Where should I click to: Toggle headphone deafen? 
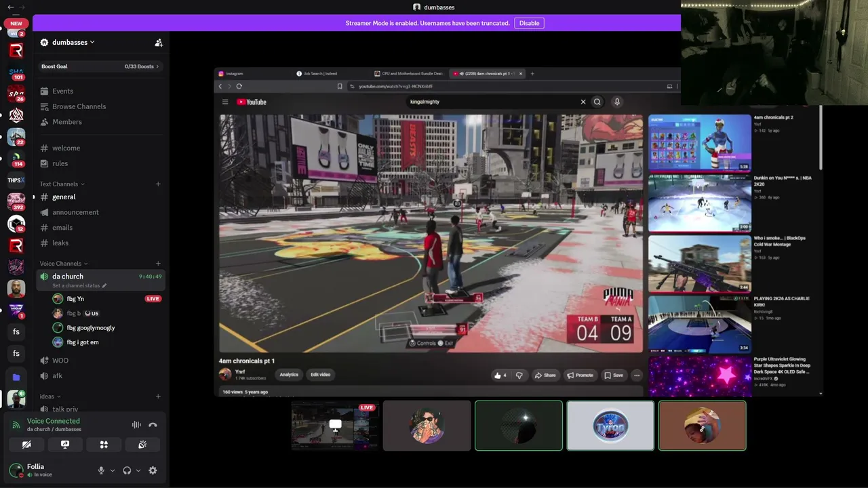point(127,470)
